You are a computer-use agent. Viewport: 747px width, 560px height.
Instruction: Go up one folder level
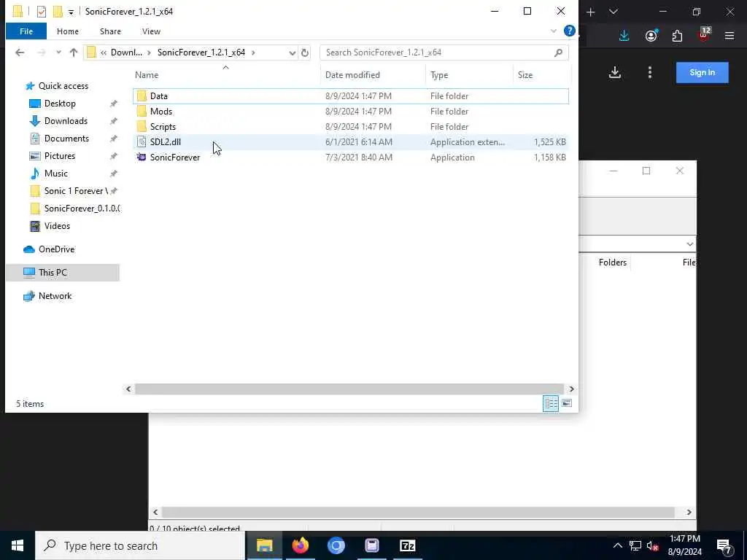pyautogui.click(x=74, y=52)
